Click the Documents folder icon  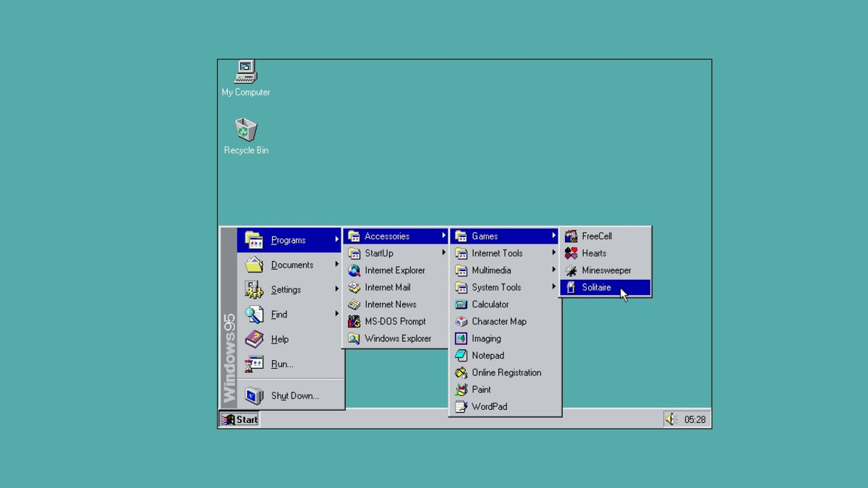click(x=253, y=265)
